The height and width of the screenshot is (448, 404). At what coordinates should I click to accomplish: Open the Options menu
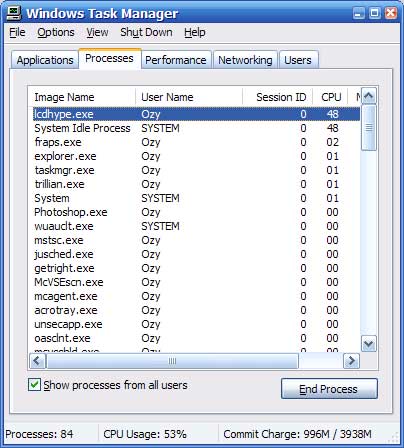(x=56, y=32)
